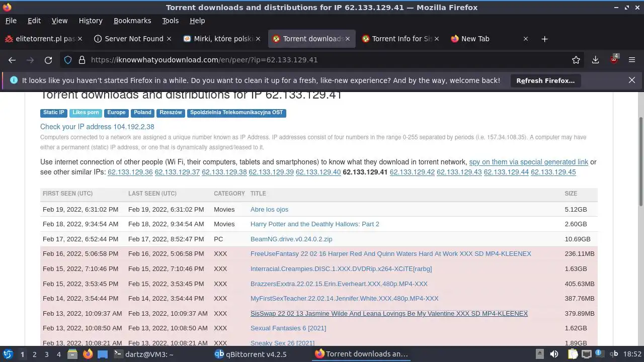
Task: Open the volume control tray icon
Action: (554, 354)
